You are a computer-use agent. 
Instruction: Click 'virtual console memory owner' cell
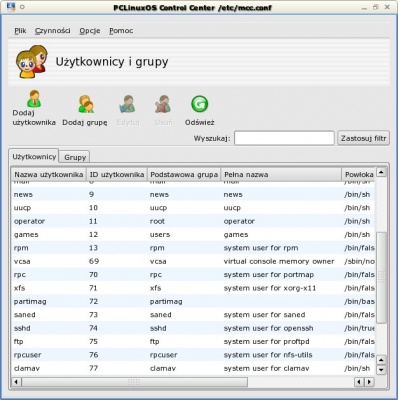coord(279,261)
